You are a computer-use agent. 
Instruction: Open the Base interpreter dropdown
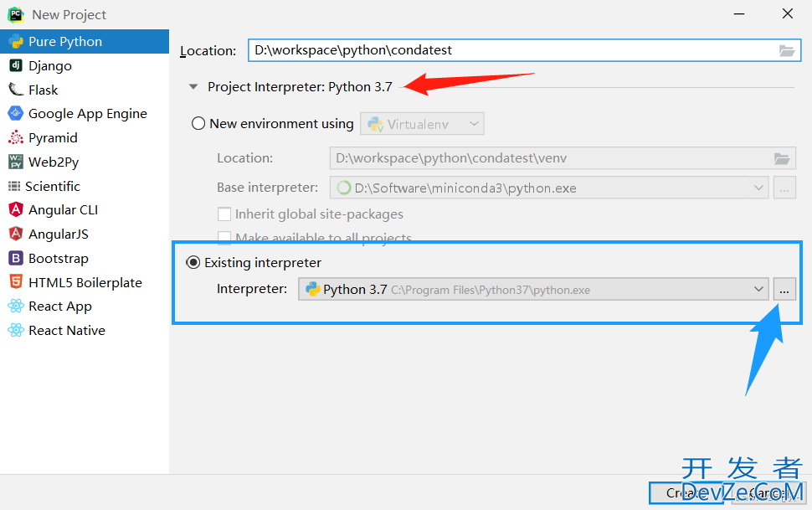(x=549, y=188)
